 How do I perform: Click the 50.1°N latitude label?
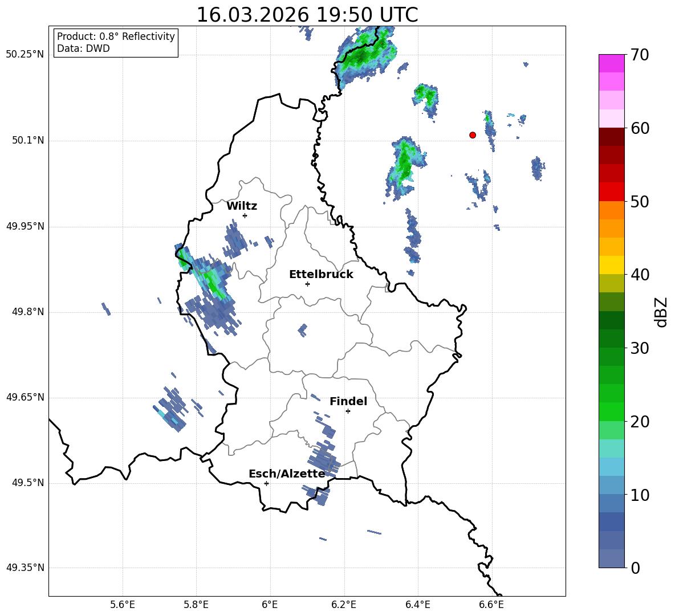tap(28, 140)
